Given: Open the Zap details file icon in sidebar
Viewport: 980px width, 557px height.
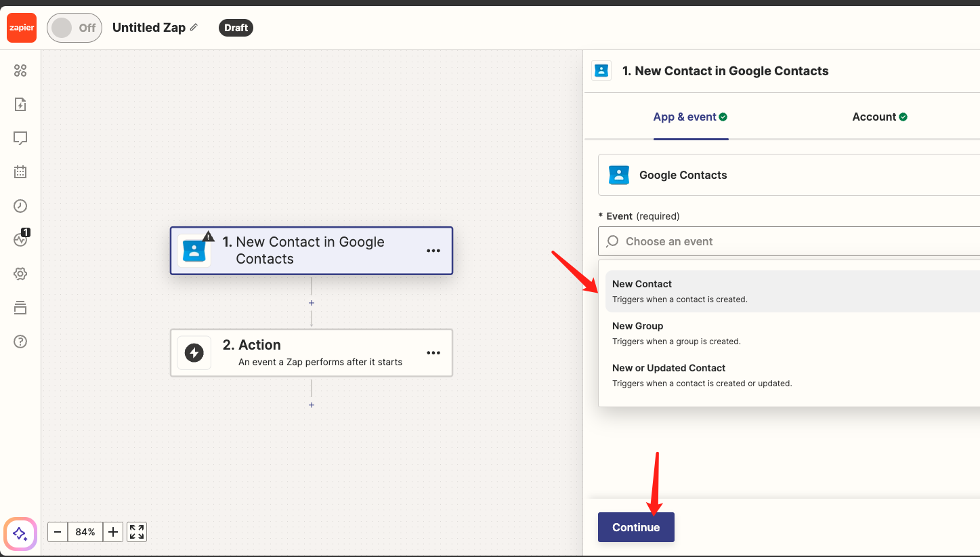Looking at the screenshot, I should point(20,104).
